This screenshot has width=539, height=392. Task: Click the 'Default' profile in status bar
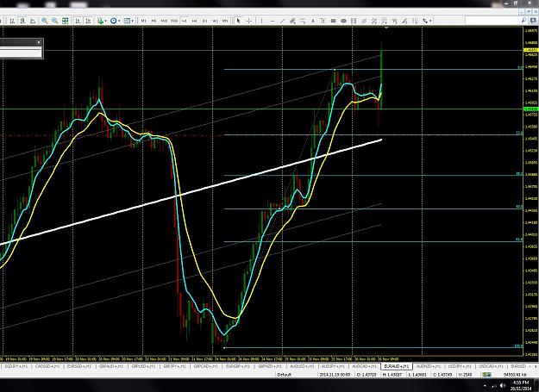point(285,375)
